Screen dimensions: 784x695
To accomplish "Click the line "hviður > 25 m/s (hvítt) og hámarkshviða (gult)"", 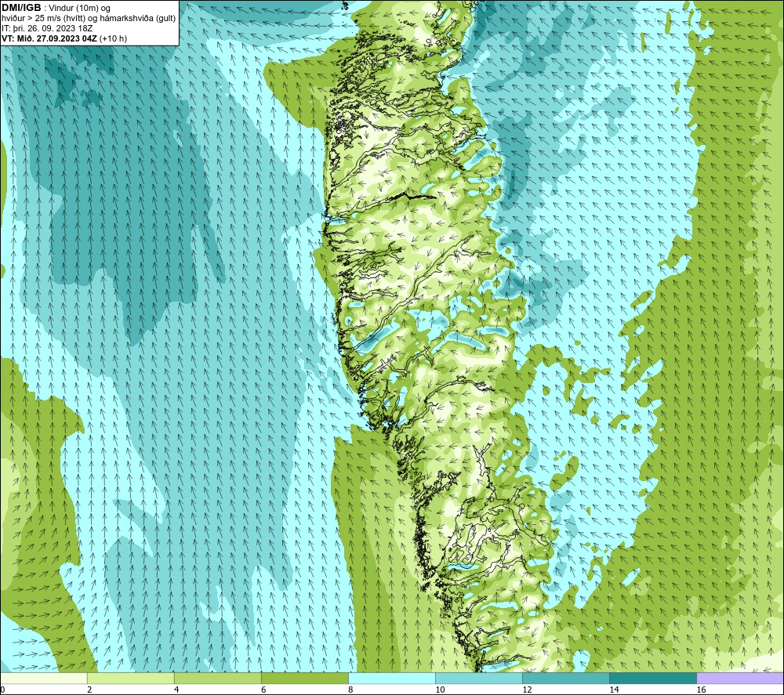I will pyautogui.click(x=89, y=19).
